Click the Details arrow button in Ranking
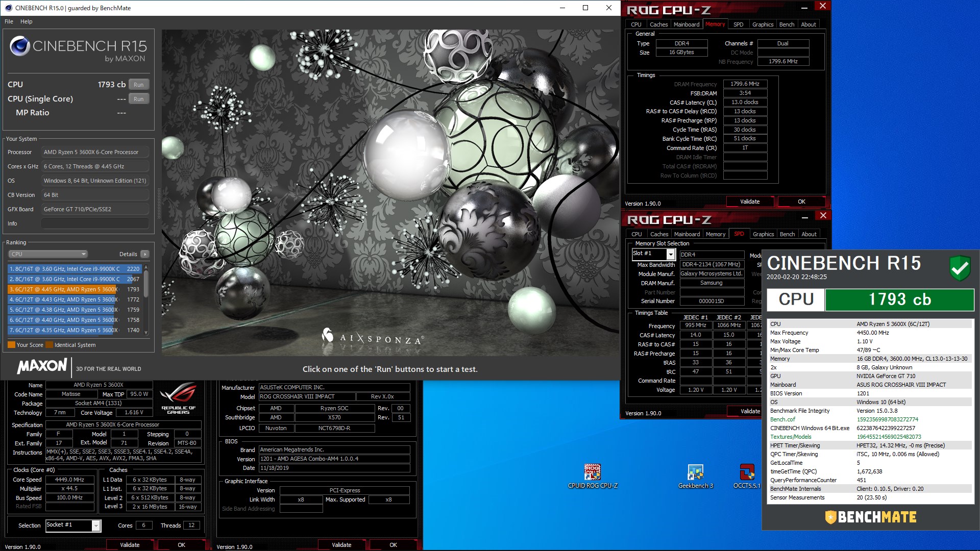 [145, 254]
